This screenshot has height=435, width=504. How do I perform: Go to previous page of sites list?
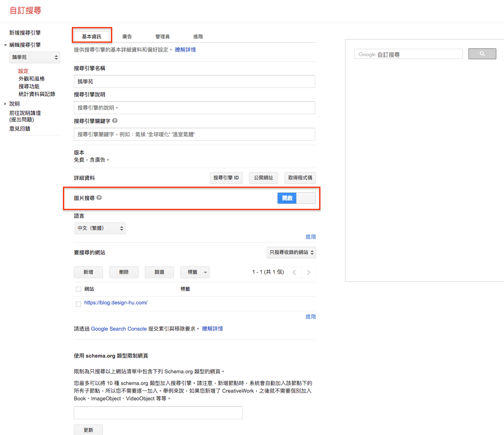point(294,272)
